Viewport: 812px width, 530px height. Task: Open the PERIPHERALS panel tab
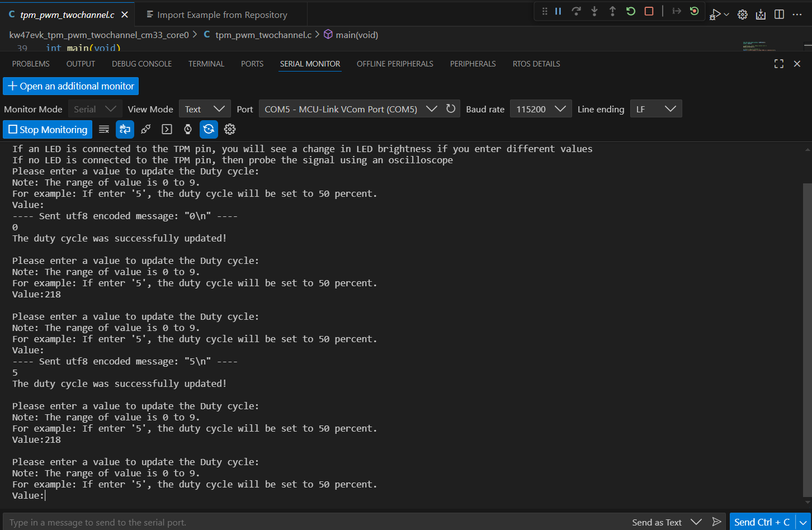pos(473,63)
